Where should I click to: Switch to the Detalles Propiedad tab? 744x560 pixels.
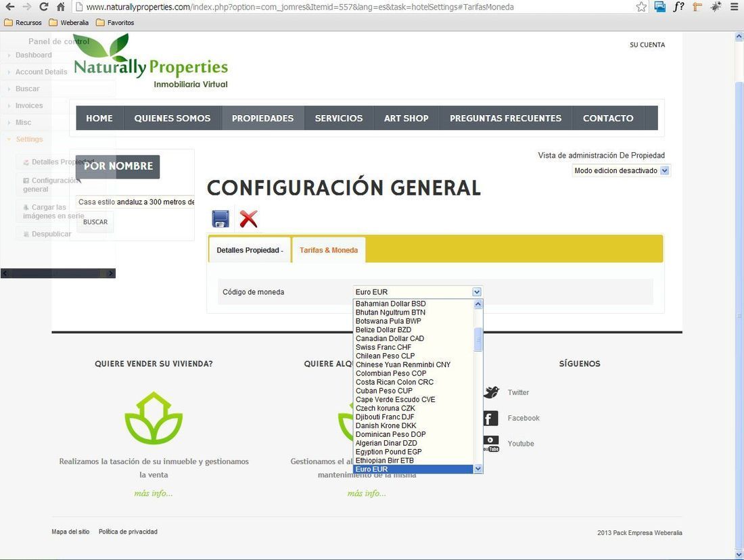click(x=250, y=250)
